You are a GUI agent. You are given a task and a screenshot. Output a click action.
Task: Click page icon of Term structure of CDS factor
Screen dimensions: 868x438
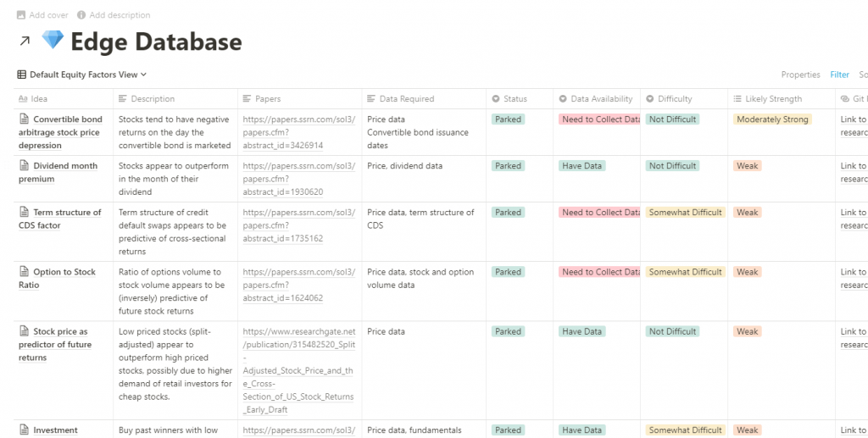point(24,213)
